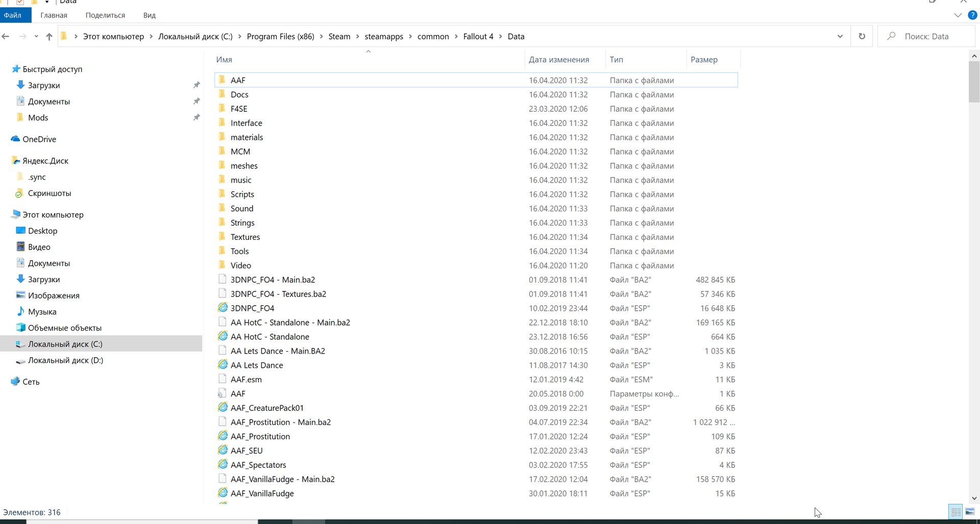980x524 pixels.
Task: Switch to large thumbnails view icon
Action: (970, 512)
